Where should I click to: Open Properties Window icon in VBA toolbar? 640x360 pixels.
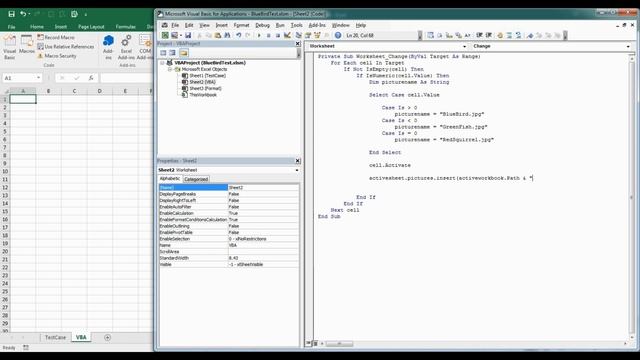coord(308,36)
